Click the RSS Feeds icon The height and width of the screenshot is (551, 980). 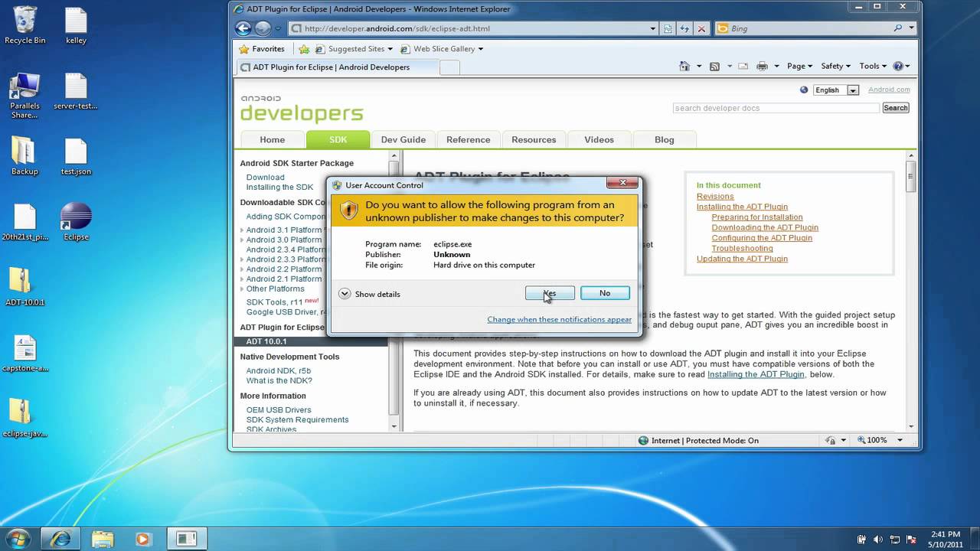coord(714,67)
